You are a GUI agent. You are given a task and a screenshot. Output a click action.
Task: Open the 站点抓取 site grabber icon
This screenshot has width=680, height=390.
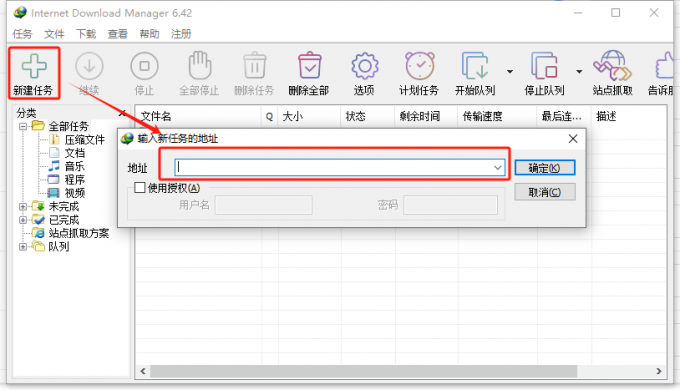click(612, 66)
